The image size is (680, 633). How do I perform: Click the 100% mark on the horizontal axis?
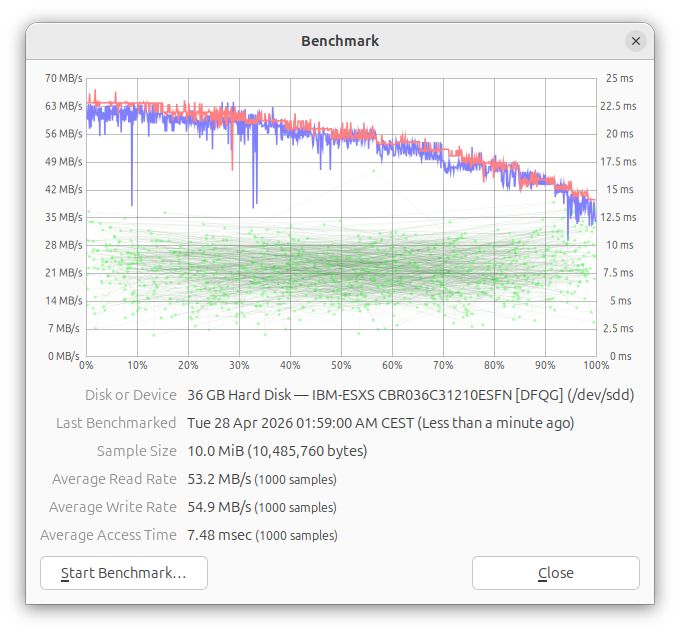(597, 366)
